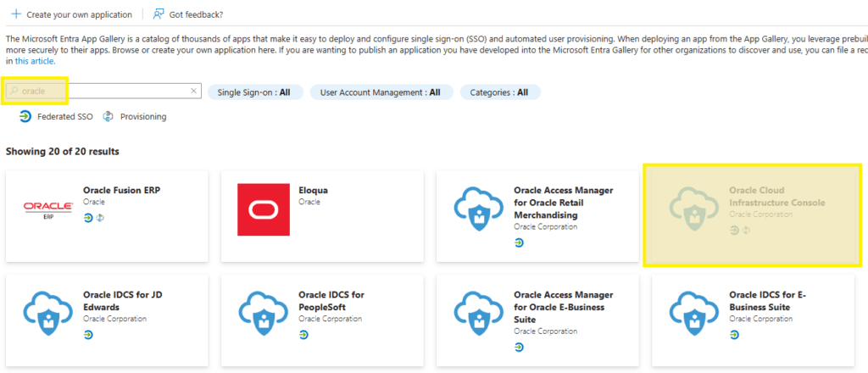The height and width of the screenshot is (373, 868).
Task: Click 'Federated SSO' legend label
Action: pyautogui.click(x=65, y=117)
